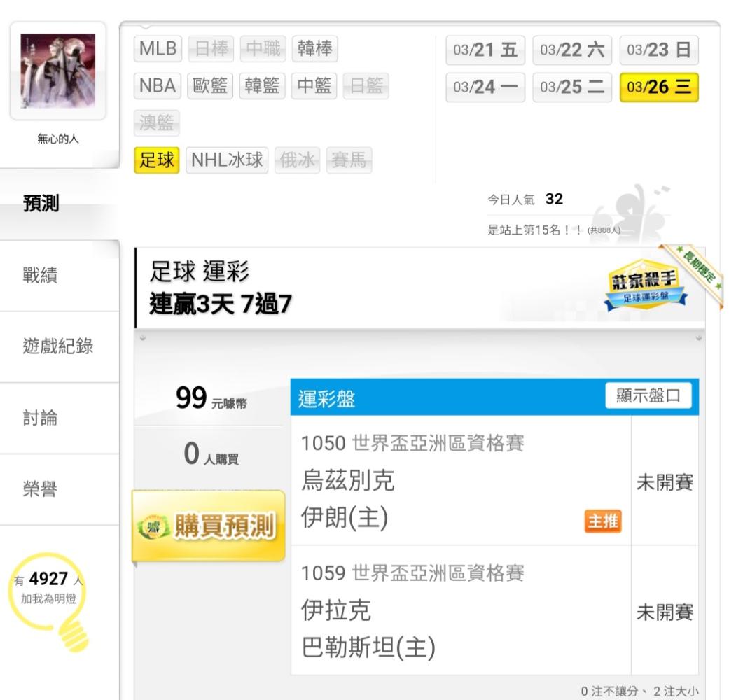Screen dimensions: 743x700
Task: Switch to date 03/21 五
Action: click(x=485, y=50)
